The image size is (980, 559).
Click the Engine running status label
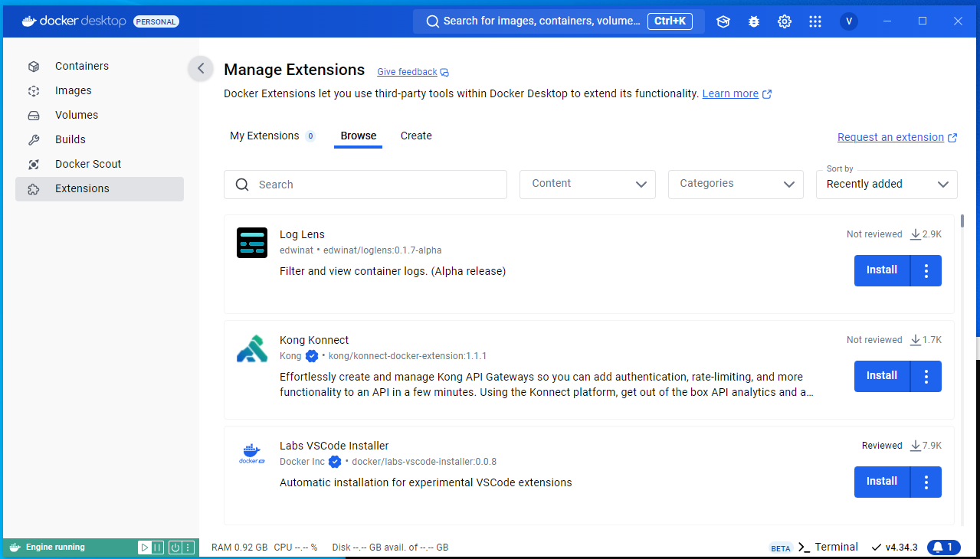55,548
